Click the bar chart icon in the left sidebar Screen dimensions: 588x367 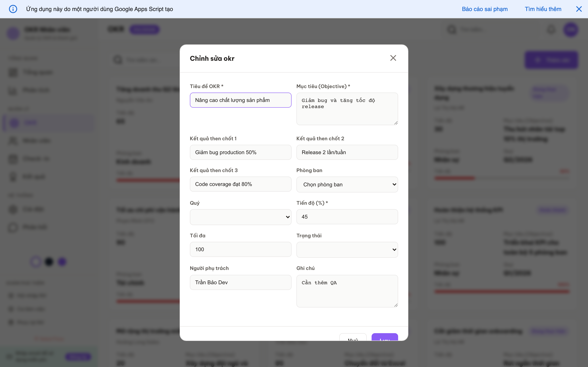point(13,91)
